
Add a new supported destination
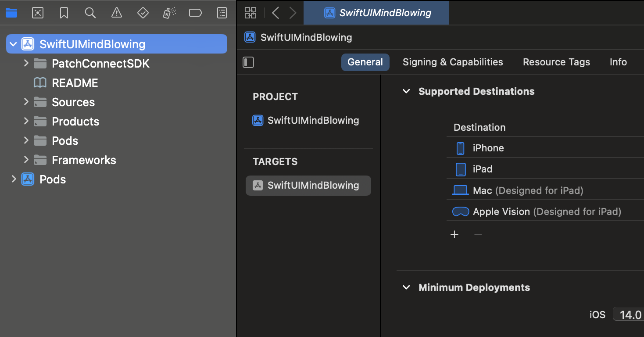[454, 234]
